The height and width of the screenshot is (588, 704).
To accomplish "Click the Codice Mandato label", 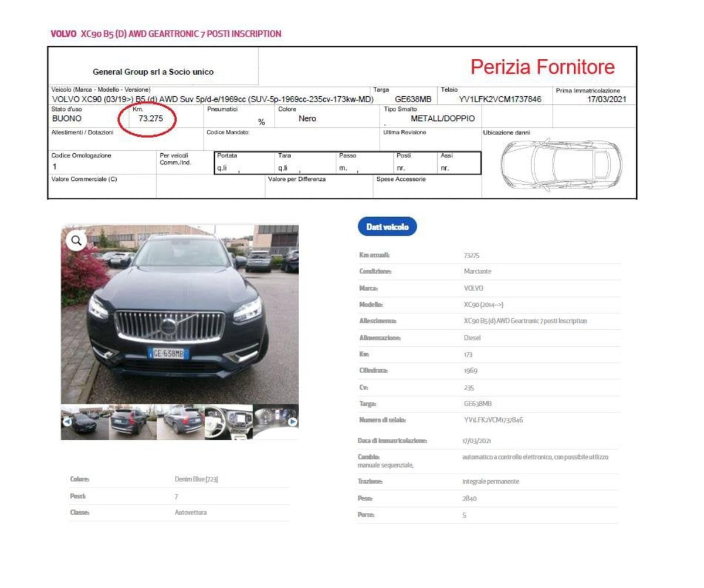I will pyautogui.click(x=228, y=133).
